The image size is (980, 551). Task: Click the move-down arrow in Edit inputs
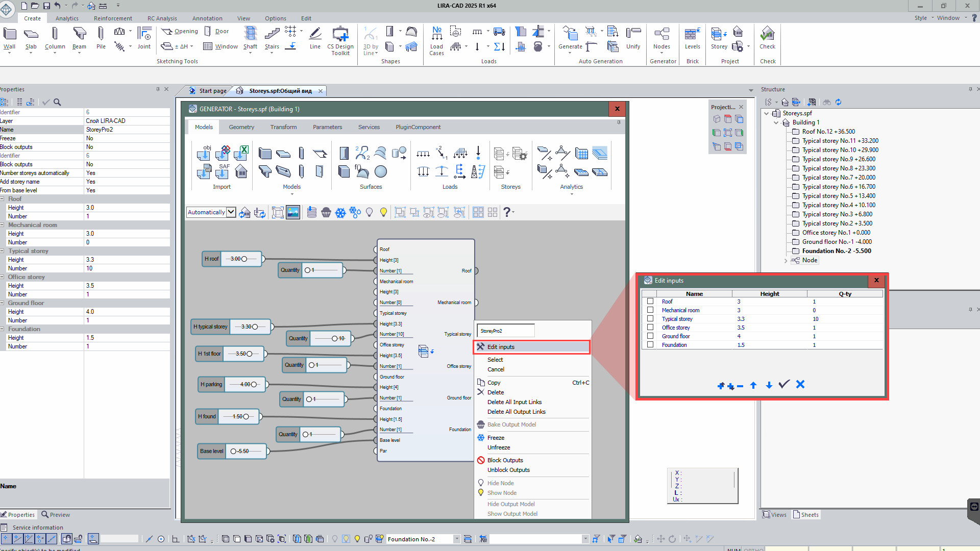769,385
